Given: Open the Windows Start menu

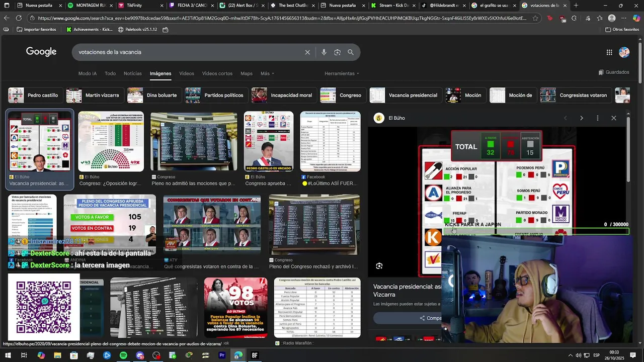Looking at the screenshot, I should pos(7,355).
